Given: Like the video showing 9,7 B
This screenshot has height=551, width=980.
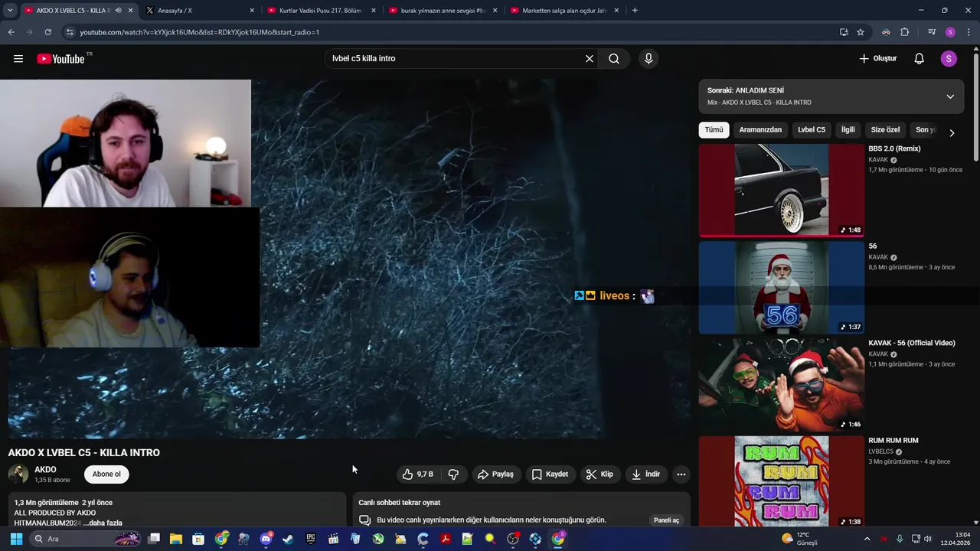Looking at the screenshot, I should (418, 474).
